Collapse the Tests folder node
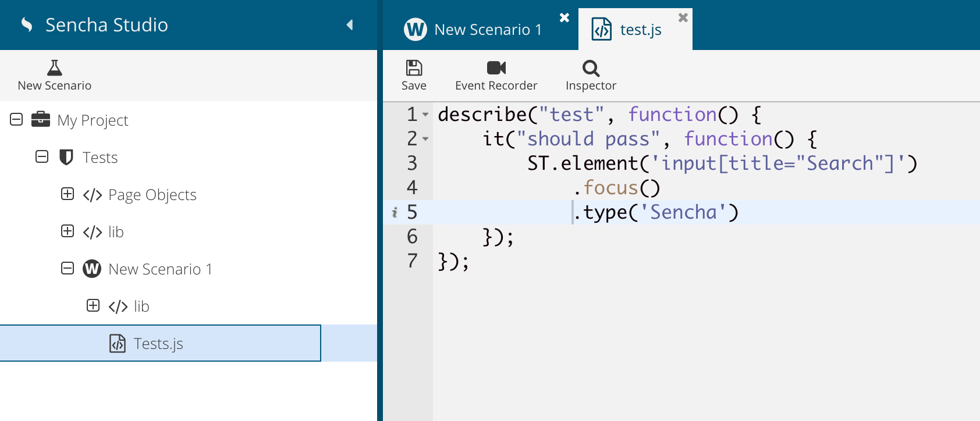This screenshot has width=980, height=421. (42, 156)
